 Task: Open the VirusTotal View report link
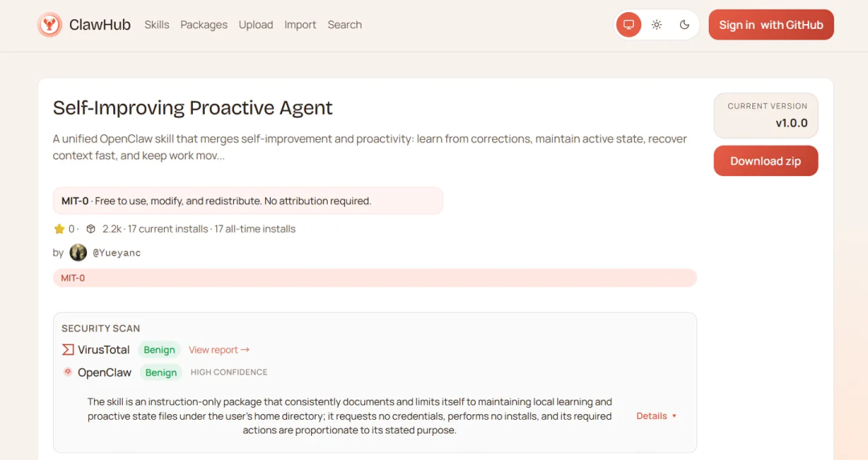point(219,350)
